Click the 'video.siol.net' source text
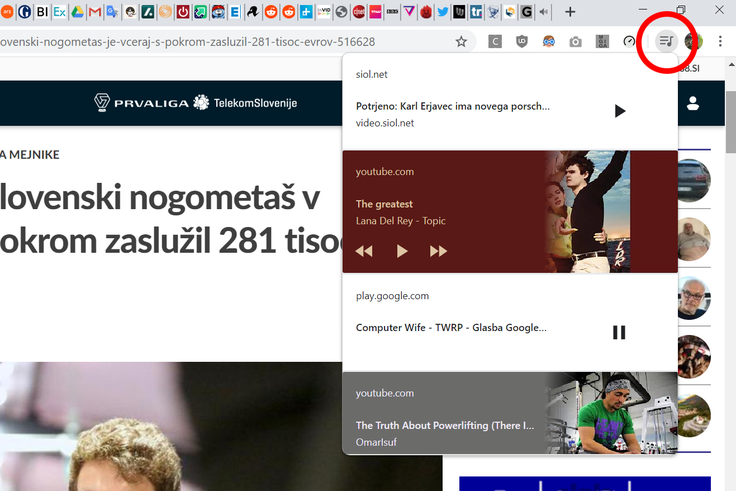The width and height of the screenshot is (736, 491). click(x=385, y=123)
